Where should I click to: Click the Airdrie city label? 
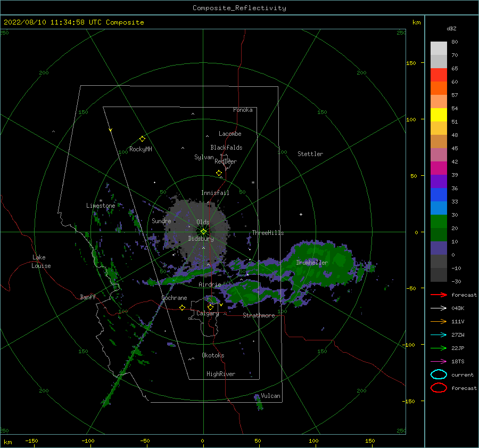(x=210, y=284)
